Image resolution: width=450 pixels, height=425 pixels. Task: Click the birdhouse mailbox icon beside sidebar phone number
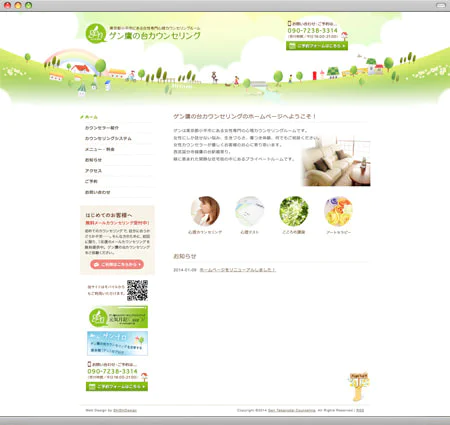[x=144, y=377]
